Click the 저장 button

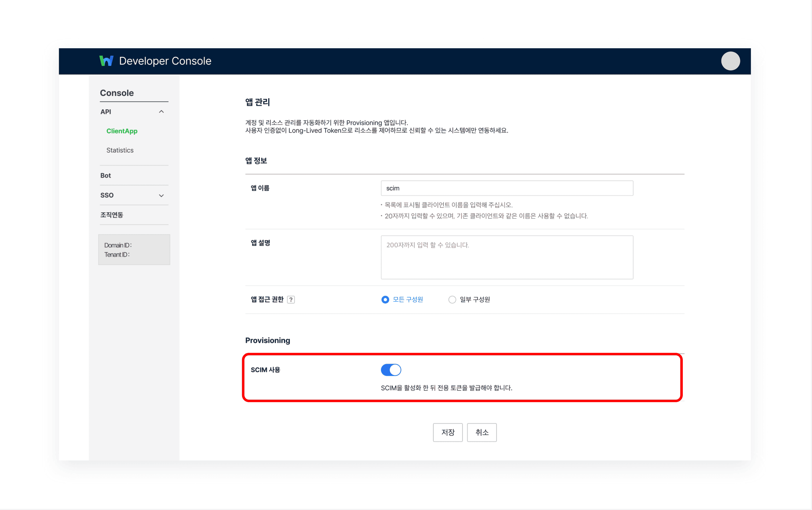[x=448, y=432]
